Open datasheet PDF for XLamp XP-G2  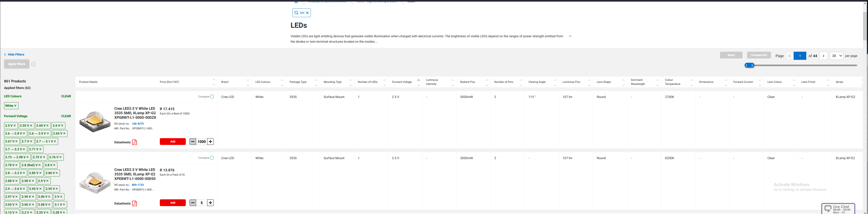(134, 142)
